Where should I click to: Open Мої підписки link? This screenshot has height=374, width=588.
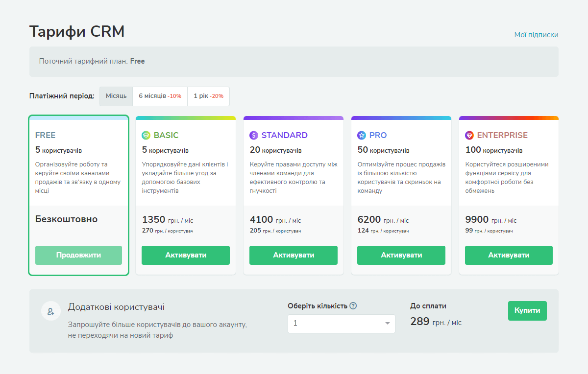coord(536,35)
